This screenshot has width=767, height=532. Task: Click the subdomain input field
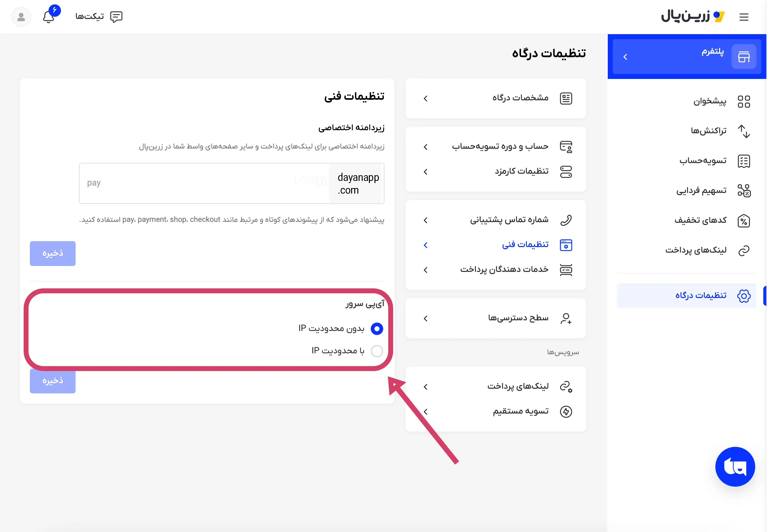click(x=203, y=183)
